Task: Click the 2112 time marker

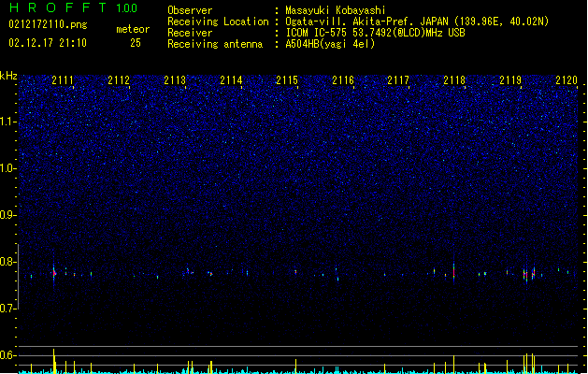Action: tap(119, 80)
